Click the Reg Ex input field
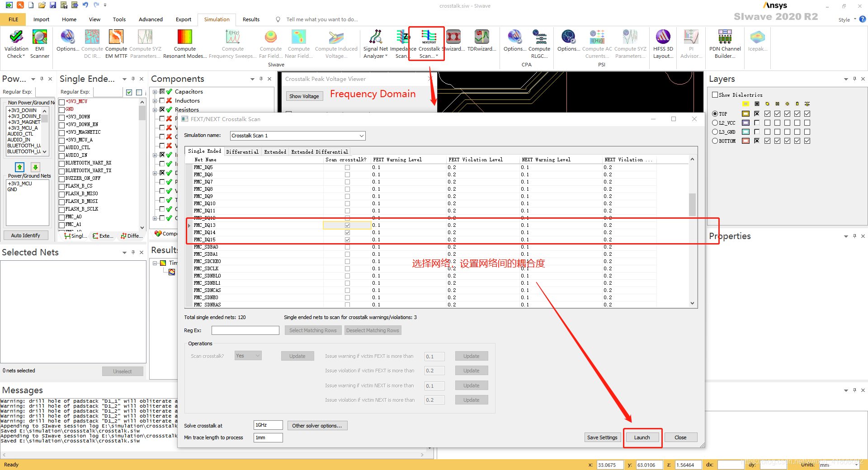Viewport: 868px width, 470px height. 245,330
